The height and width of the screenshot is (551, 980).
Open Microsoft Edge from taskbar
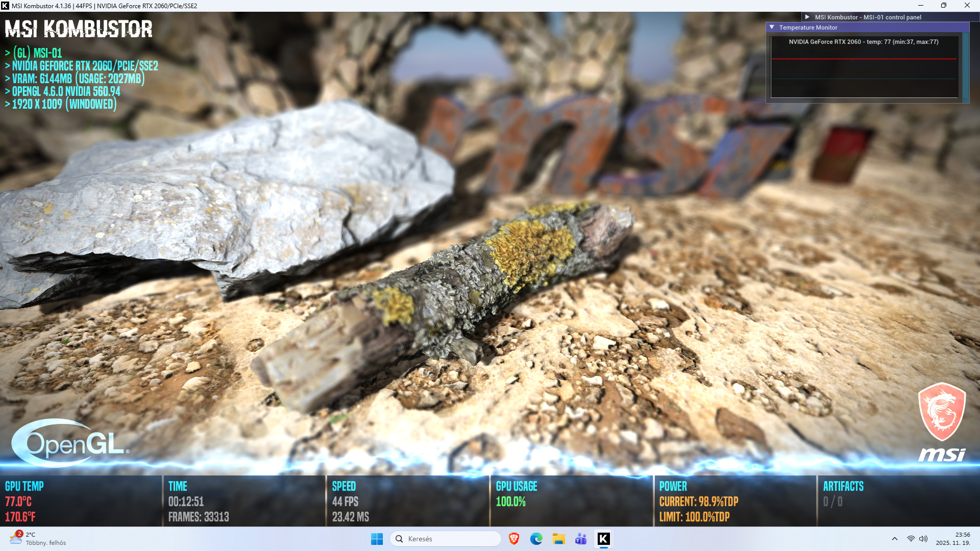(536, 539)
